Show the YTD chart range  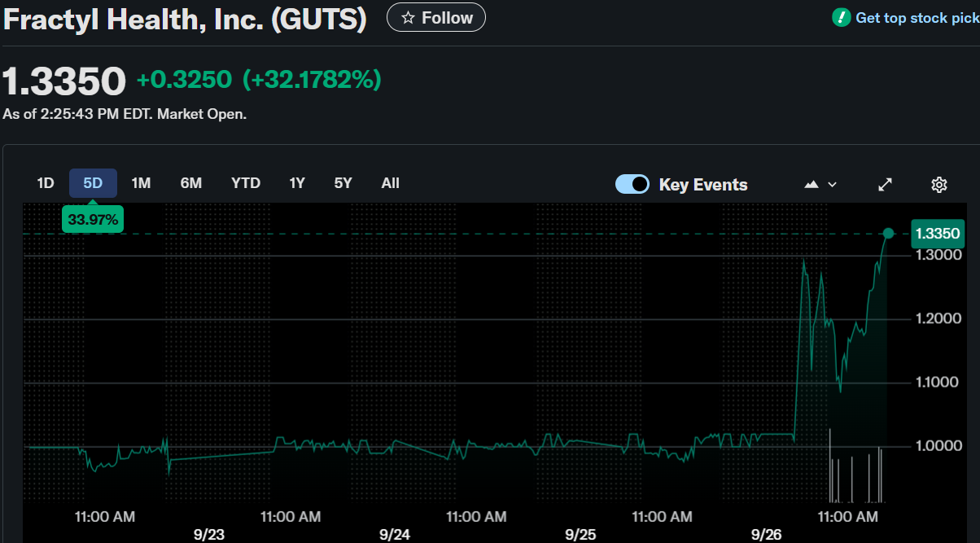246,183
